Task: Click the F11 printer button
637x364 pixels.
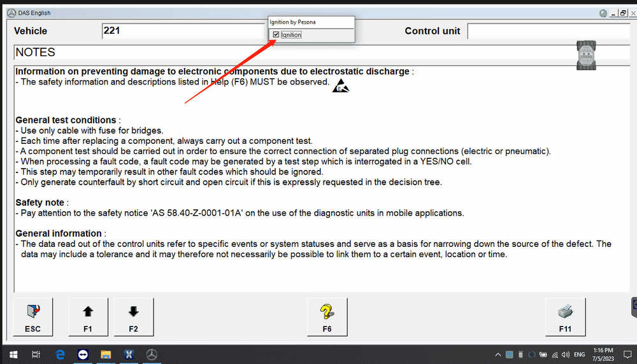Action: click(566, 317)
